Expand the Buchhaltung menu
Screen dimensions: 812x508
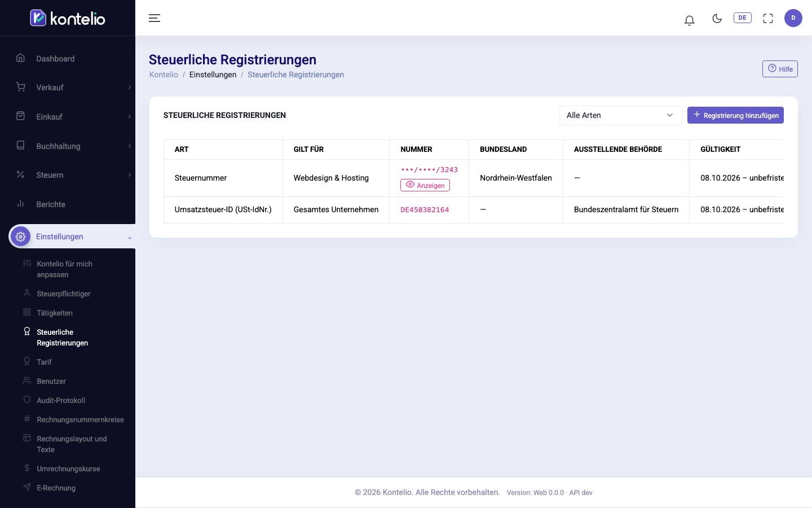(x=68, y=146)
